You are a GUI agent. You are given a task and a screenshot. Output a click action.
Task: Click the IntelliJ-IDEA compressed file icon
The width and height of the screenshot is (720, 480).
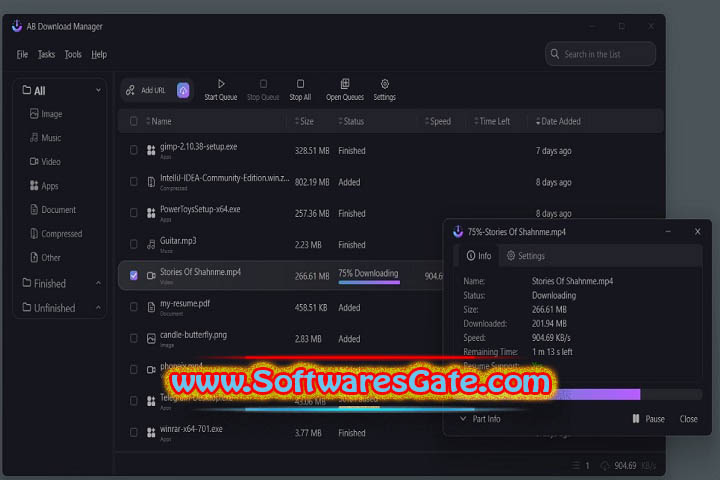click(151, 182)
